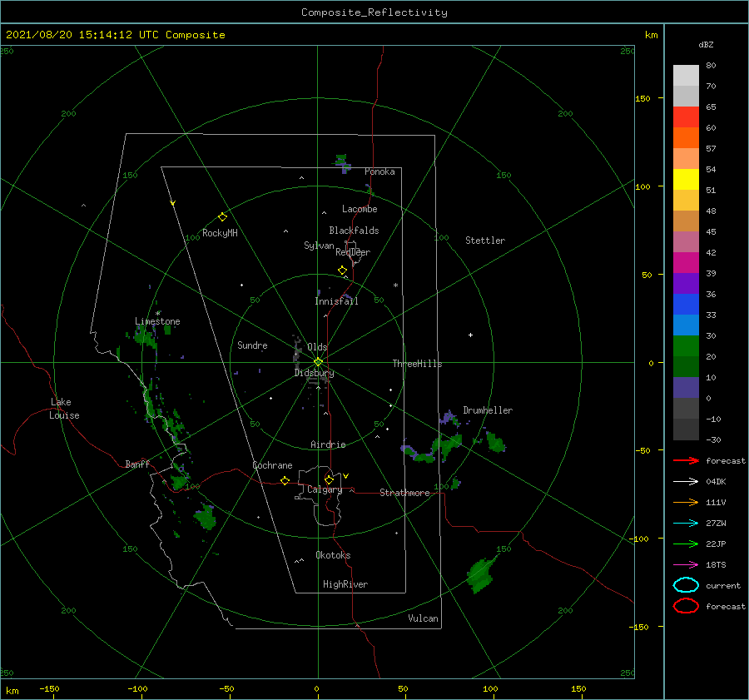Click the Airdrie city label
This screenshot has width=749, height=700.
(x=328, y=444)
